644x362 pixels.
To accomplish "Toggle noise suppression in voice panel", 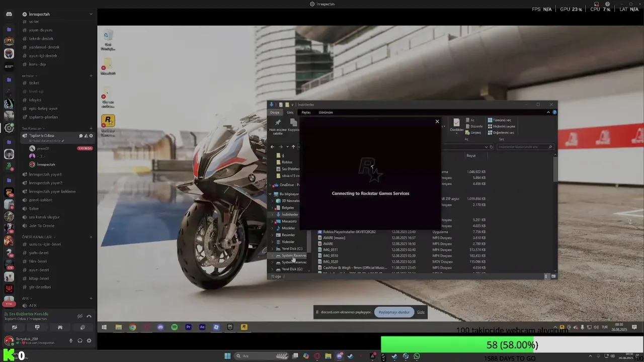I will 79,316.
